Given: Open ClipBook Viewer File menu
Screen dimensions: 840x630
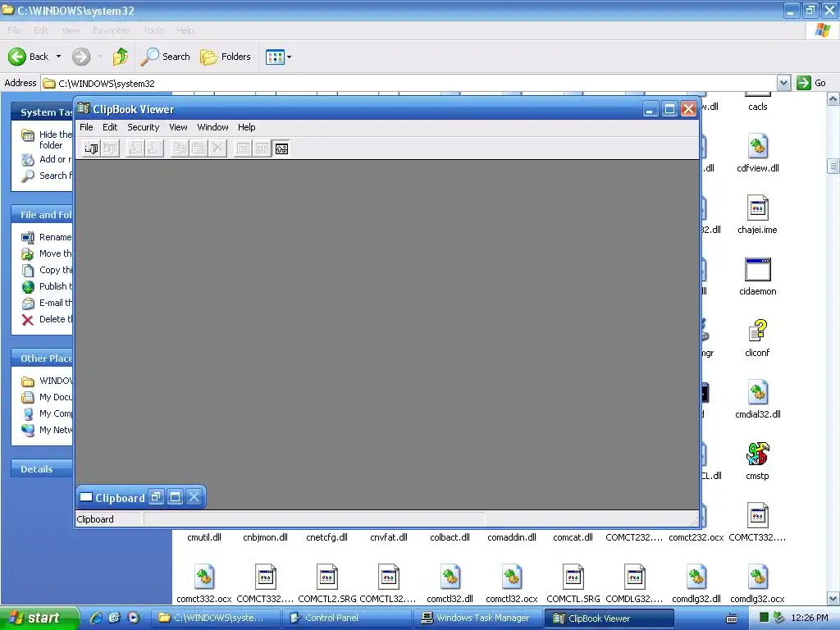Looking at the screenshot, I should click(86, 127).
